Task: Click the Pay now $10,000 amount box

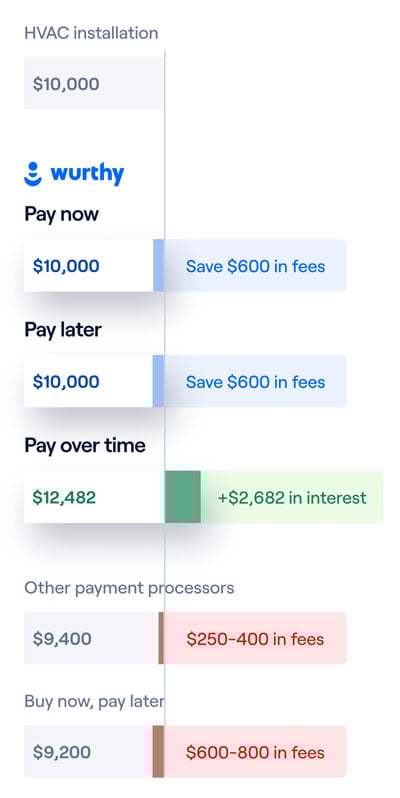Action: (x=89, y=266)
